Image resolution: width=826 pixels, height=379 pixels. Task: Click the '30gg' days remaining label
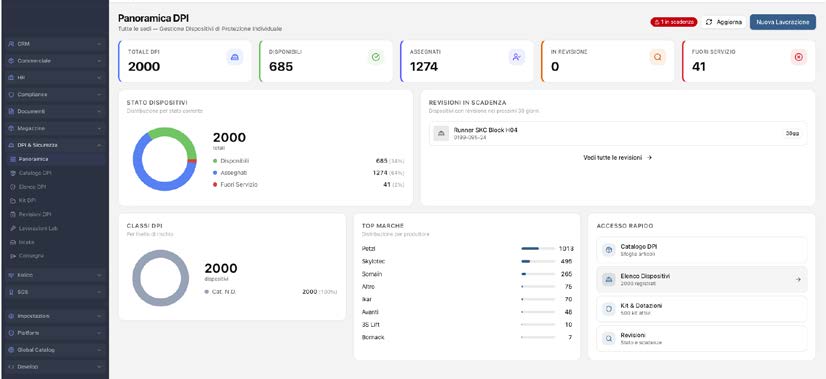(x=792, y=133)
